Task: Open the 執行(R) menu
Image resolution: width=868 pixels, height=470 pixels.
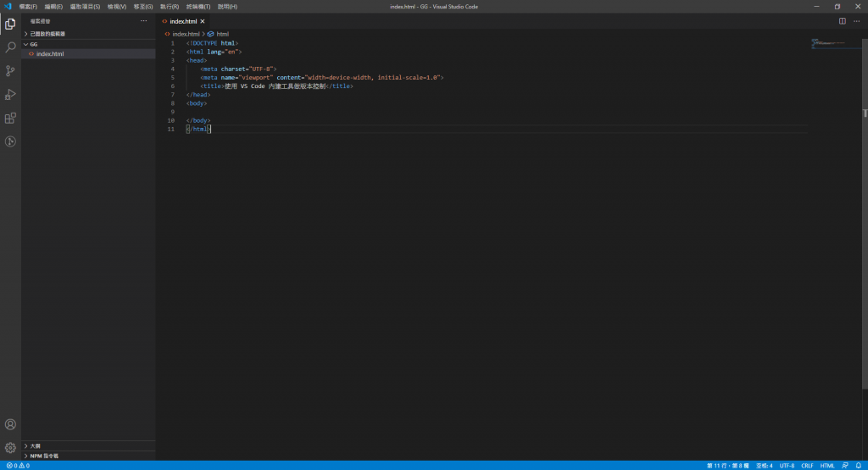Action: point(170,7)
